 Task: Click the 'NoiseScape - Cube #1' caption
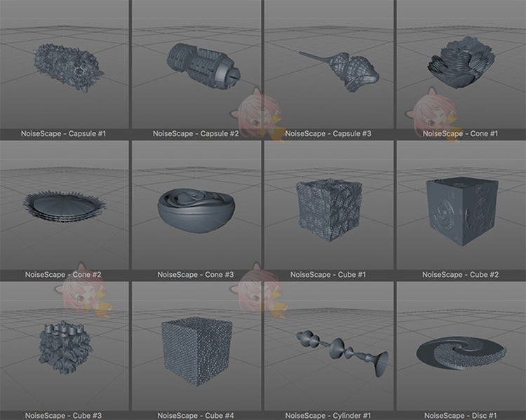pyautogui.click(x=328, y=274)
